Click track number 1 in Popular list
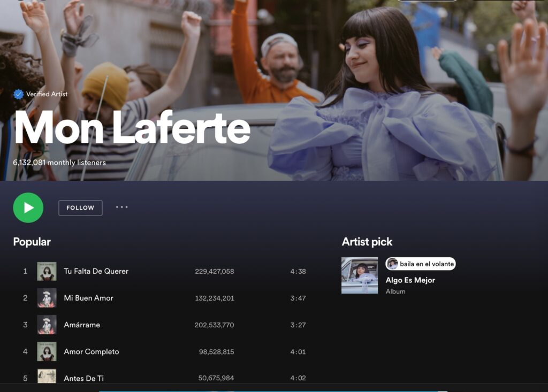The width and height of the screenshot is (548, 392). 25,271
